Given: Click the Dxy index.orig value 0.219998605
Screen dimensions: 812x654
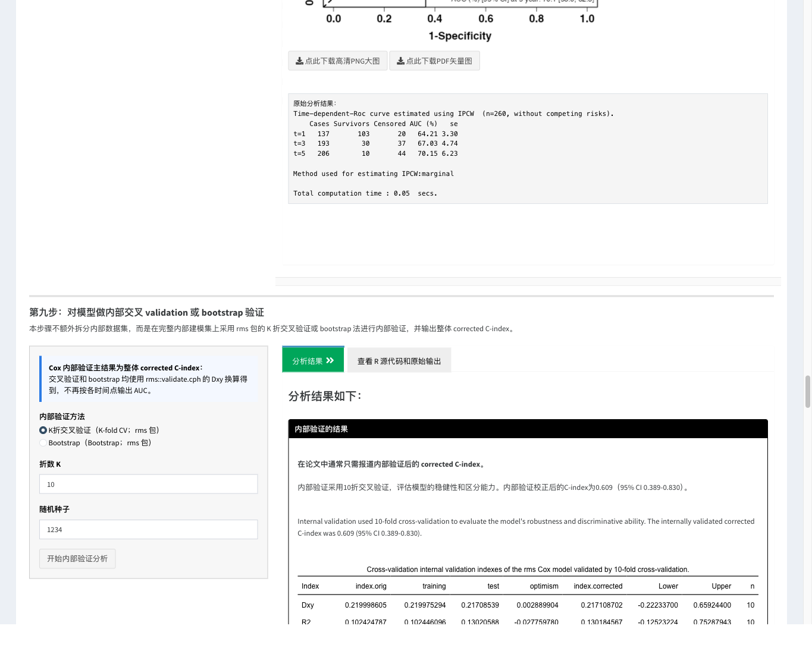Looking at the screenshot, I should pos(365,605).
